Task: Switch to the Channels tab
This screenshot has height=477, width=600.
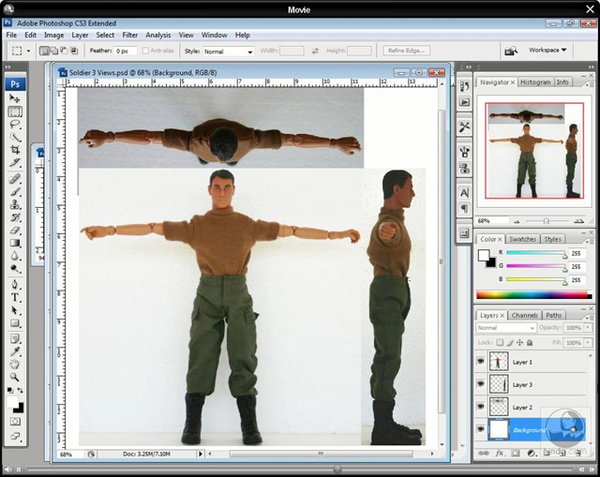Action: (525, 316)
